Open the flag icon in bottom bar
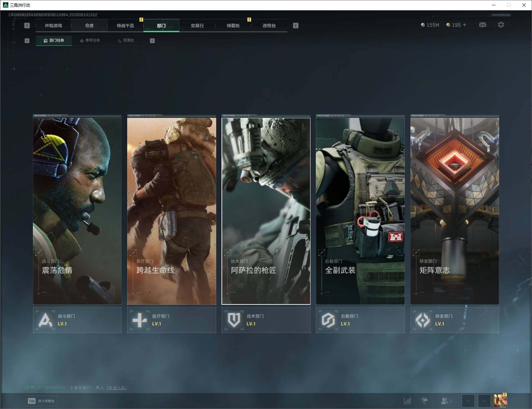The height and width of the screenshot is (409, 532). click(424, 401)
